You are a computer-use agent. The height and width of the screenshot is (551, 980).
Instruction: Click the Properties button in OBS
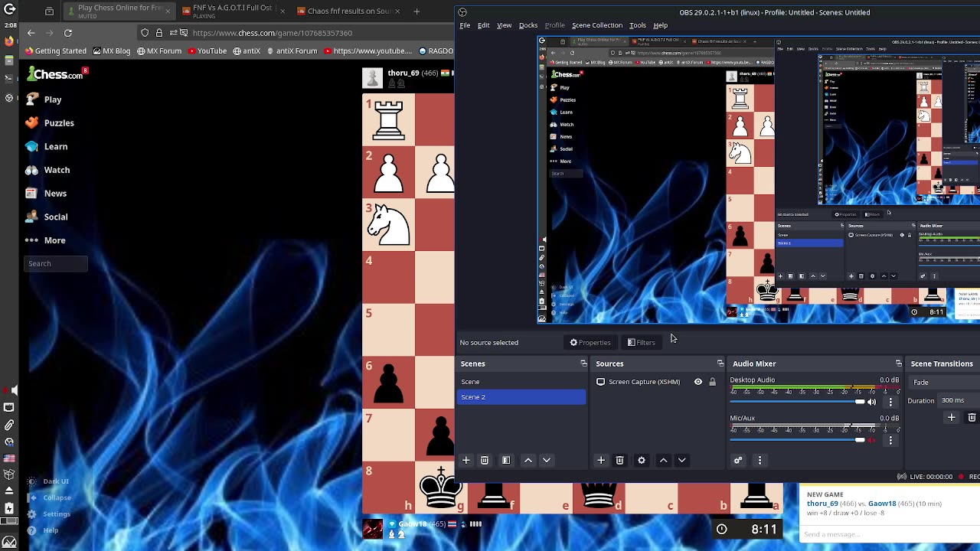(x=590, y=343)
